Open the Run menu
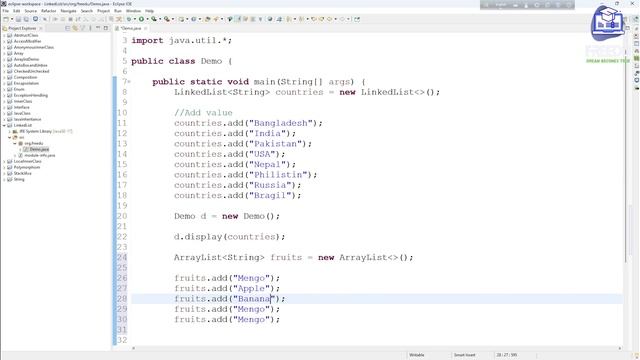The image size is (640, 360). [118, 11]
